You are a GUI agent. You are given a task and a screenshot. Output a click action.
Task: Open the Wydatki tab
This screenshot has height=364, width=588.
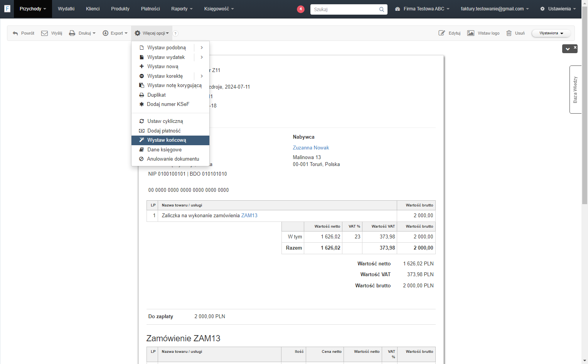point(66,9)
